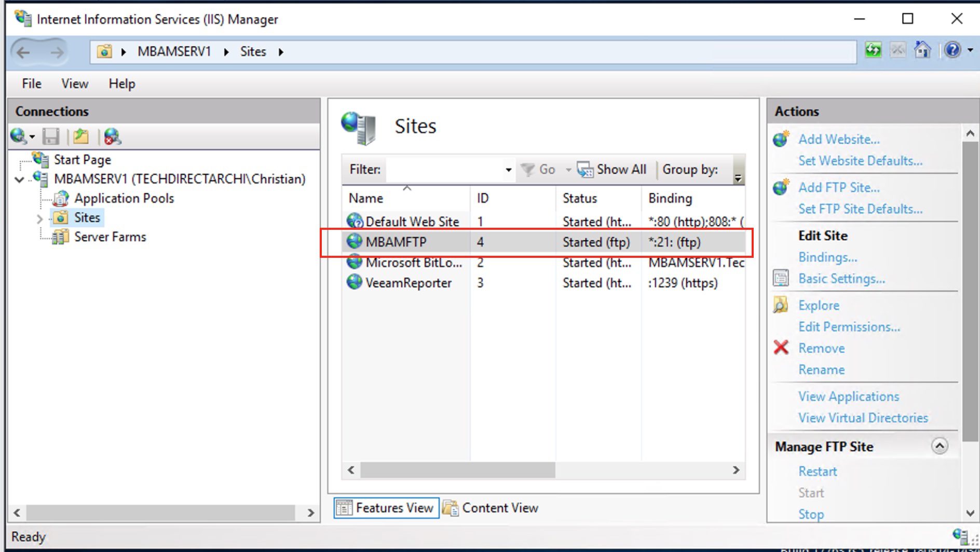Refresh the page with the green refresh icon
This screenshot has height=552, width=980.
coord(873,50)
